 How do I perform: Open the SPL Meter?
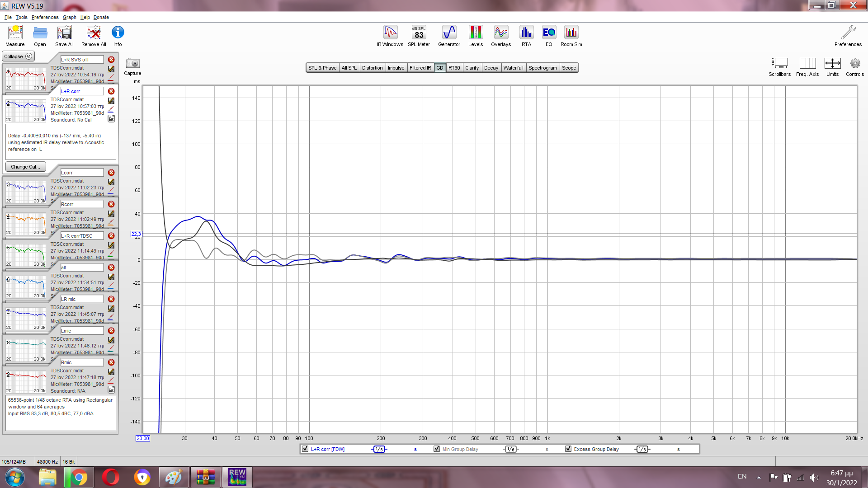point(419,36)
